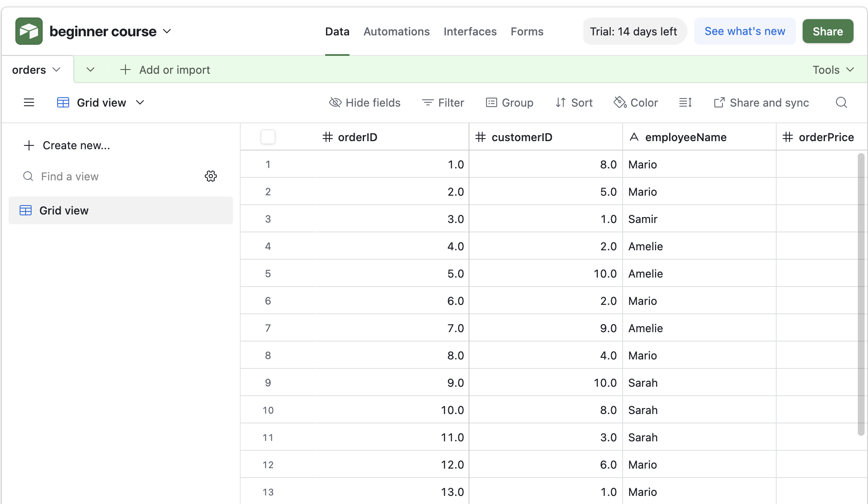
Task: Click the number icon beside orderID
Action: pos(327,137)
